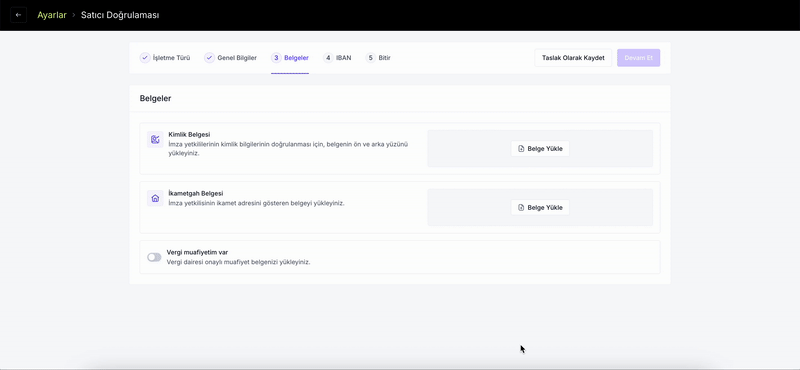Click the Devam Et button
The width and height of the screenshot is (800, 370).
[x=638, y=58]
